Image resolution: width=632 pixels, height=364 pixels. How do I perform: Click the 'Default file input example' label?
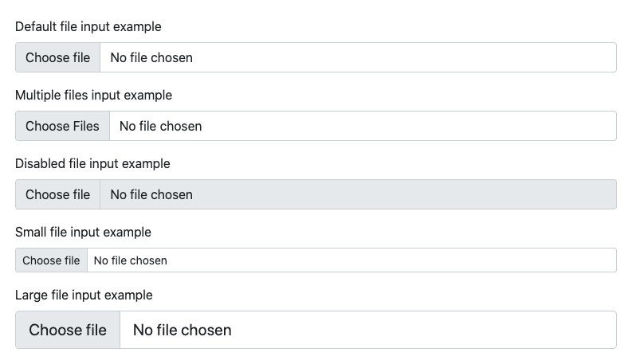[88, 26]
